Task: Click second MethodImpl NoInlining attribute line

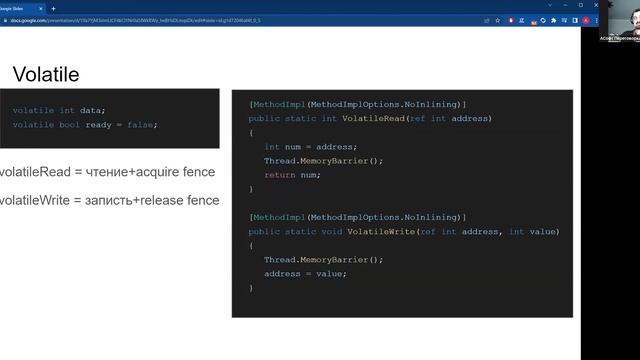Action: click(x=358, y=218)
